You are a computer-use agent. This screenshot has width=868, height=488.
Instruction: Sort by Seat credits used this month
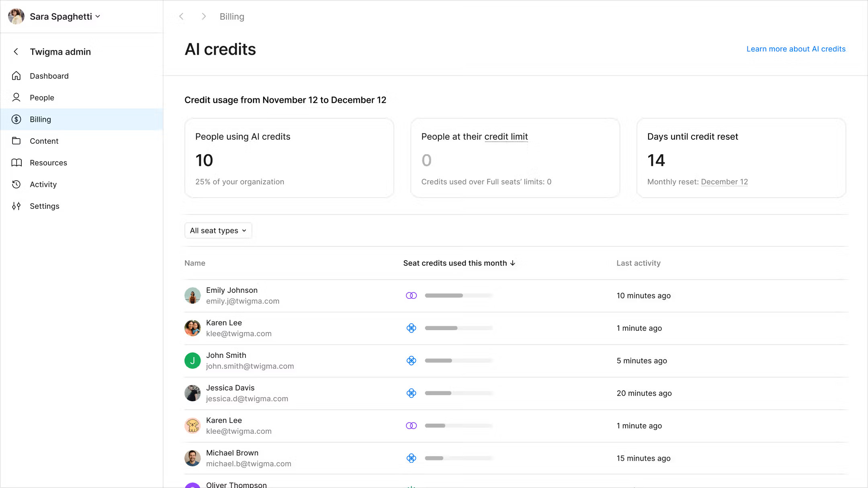coord(459,263)
